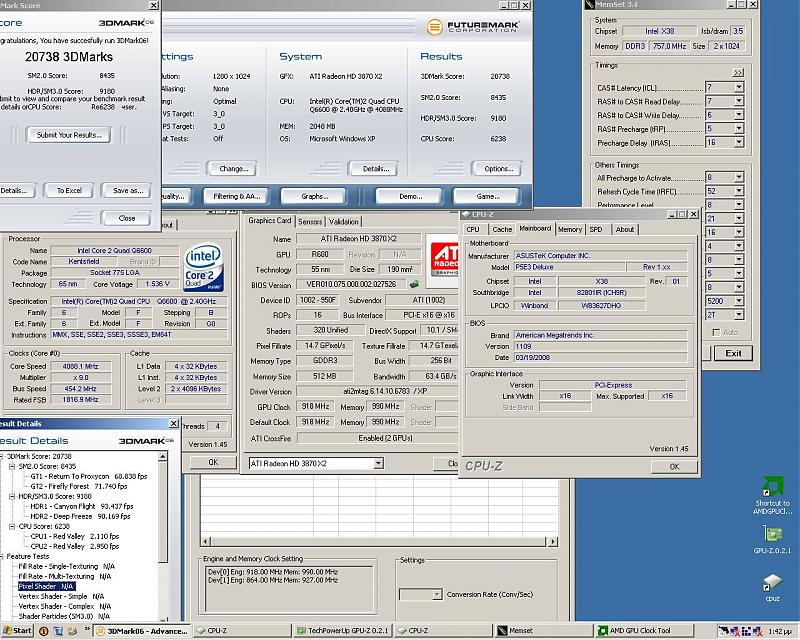This screenshot has height=640, width=800.
Task: Open the GPU-Z.0.2.1 desktop icon
Action: coord(772,540)
